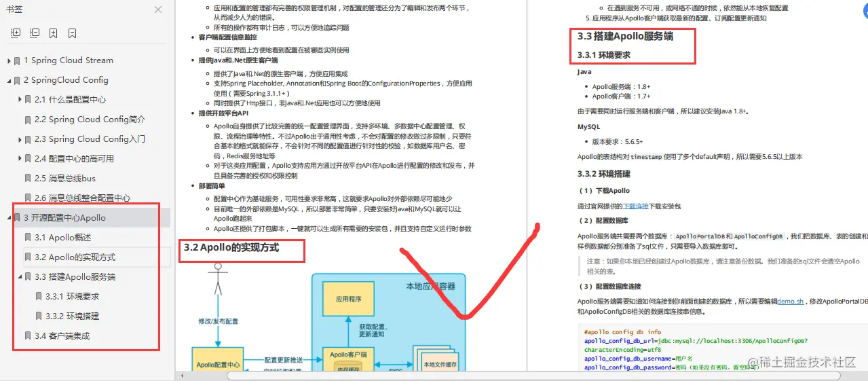Click the collapse all bookmarks icon
Screen dimensions: 868x381
pos(35,33)
